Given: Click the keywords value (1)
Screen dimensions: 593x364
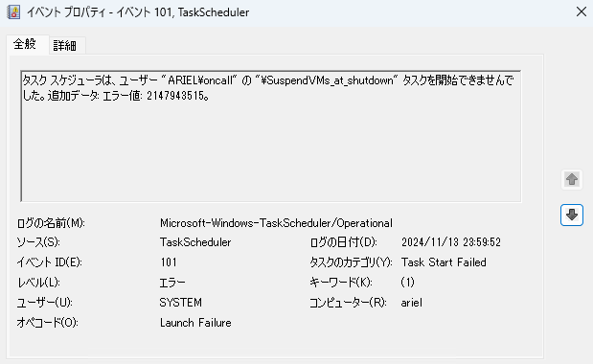Looking at the screenshot, I should pos(408,283).
